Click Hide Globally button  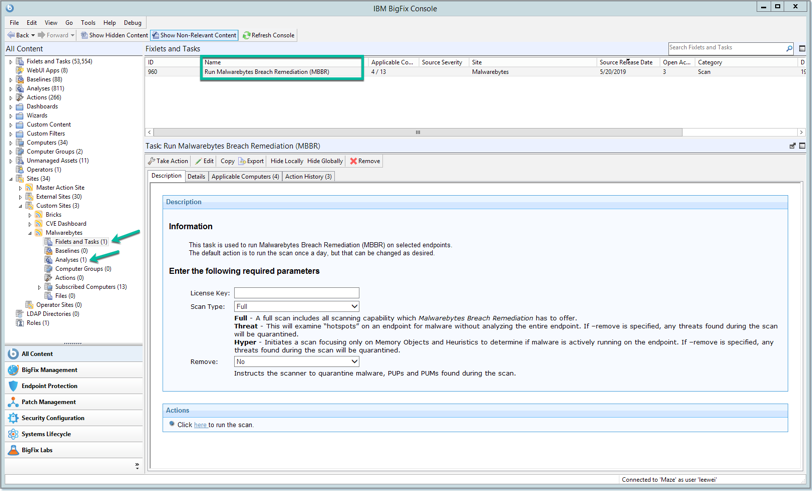click(x=325, y=161)
